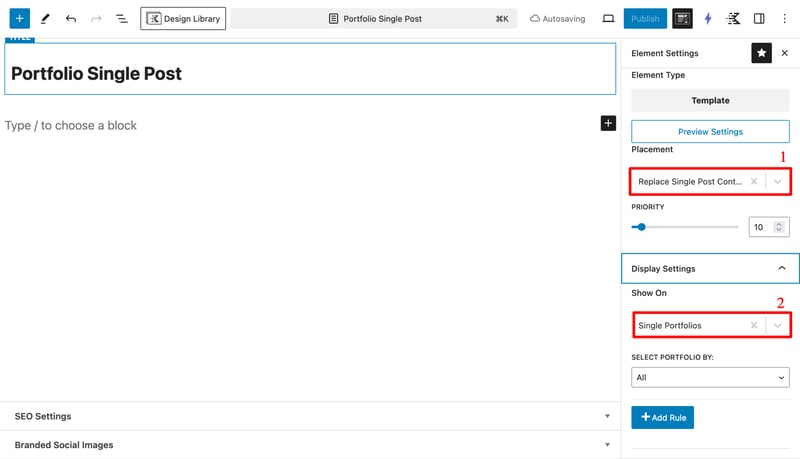Click the lightning bolt icon in toolbar

709,18
